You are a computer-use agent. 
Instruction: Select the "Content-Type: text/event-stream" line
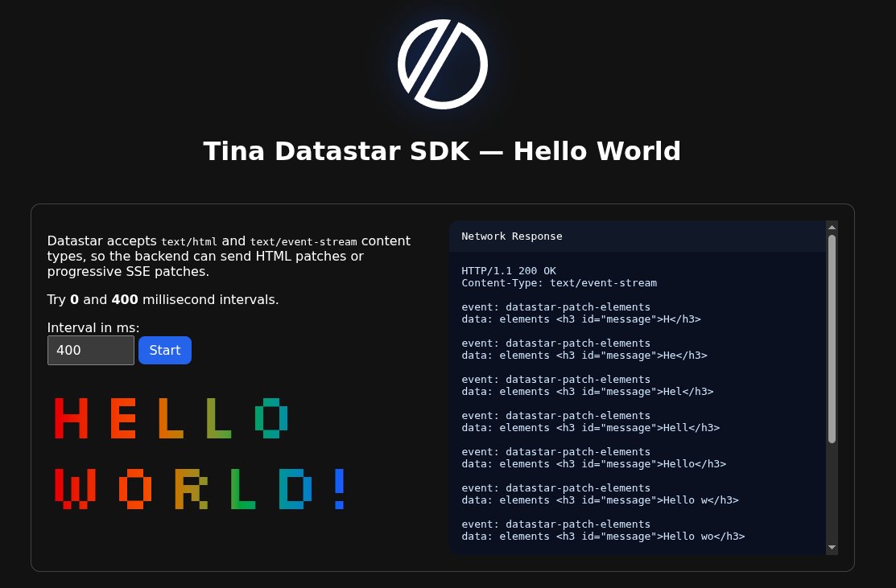click(559, 283)
